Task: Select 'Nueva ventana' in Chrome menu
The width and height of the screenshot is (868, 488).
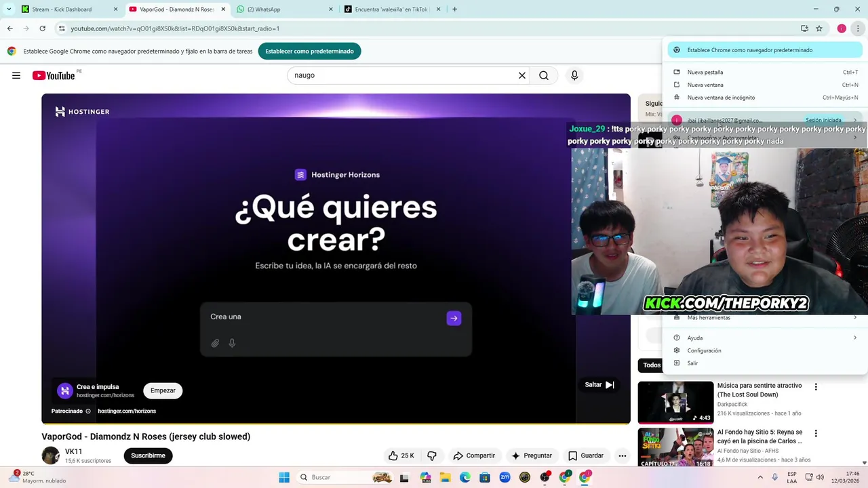Action: click(x=765, y=85)
